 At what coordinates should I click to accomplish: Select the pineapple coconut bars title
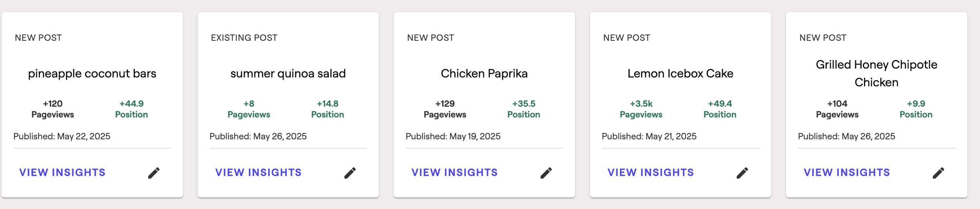(92, 74)
